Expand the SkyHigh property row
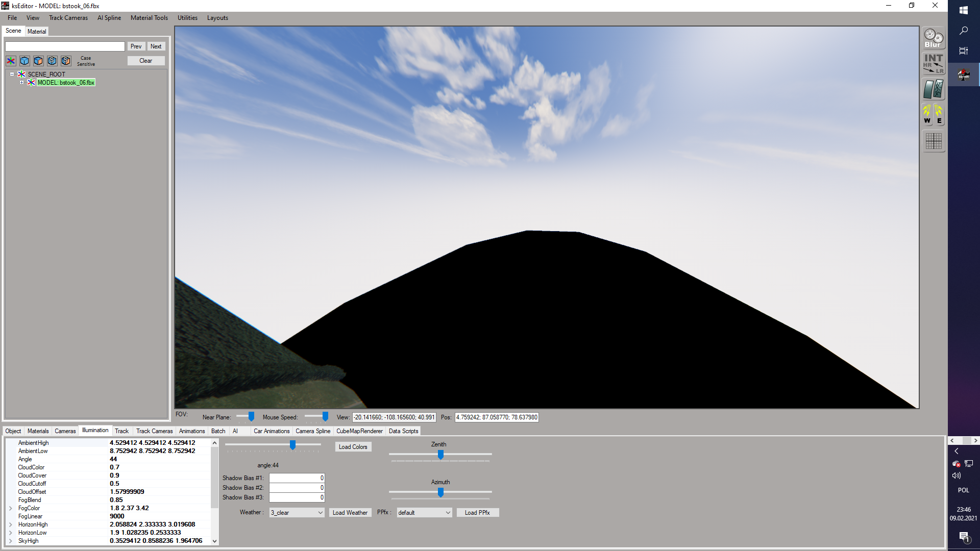Image resolution: width=980 pixels, height=551 pixels. tap(10, 541)
